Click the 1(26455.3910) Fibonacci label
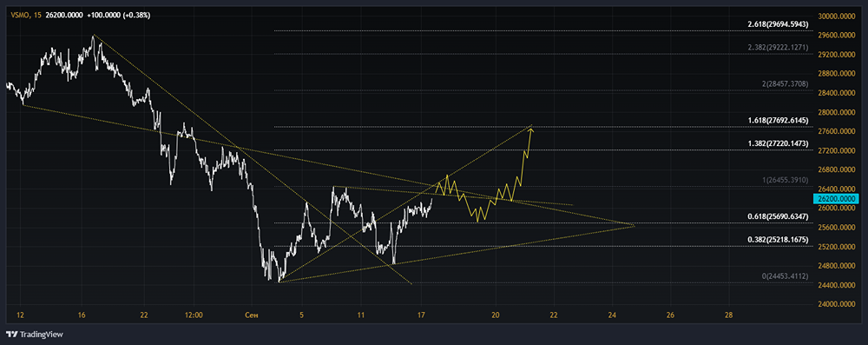Image resolution: width=868 pixels, height=345 pixels. tap(785, 180)
